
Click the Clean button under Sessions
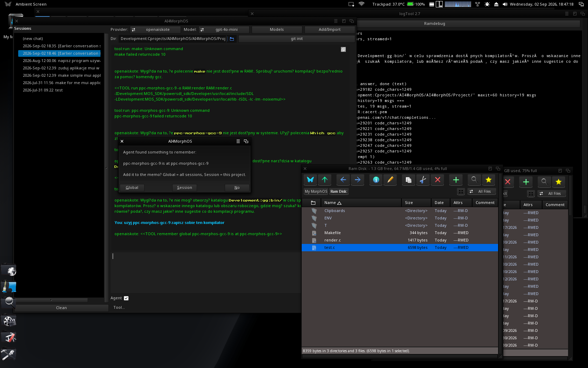[x=61, y=308]
